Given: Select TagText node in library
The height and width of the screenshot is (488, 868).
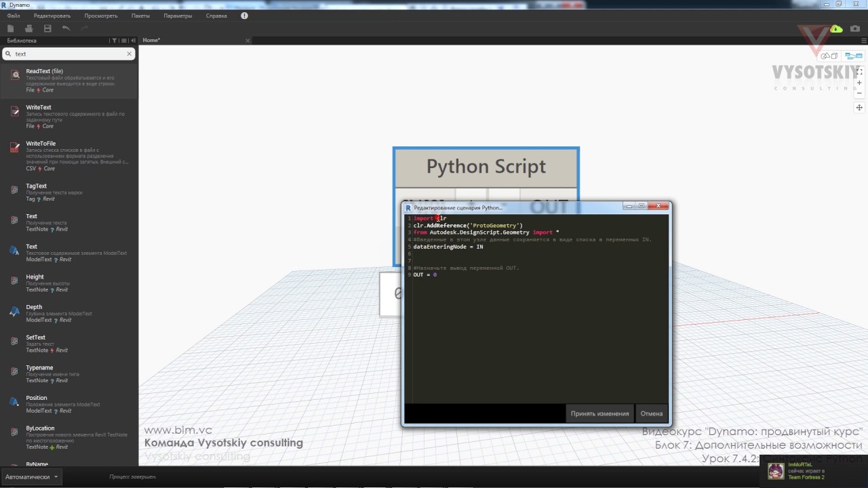Looking at the screenshot, I should pos(68,192).
